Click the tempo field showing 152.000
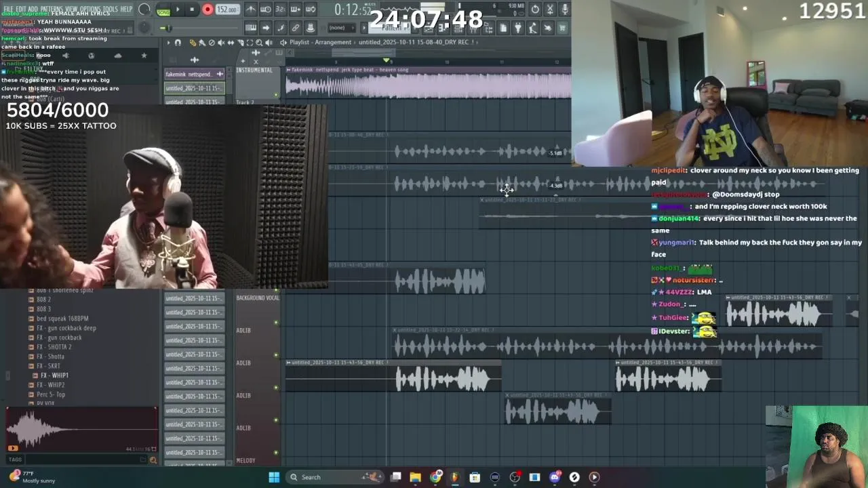Screen dimensions: 868x488 (227, 9)
